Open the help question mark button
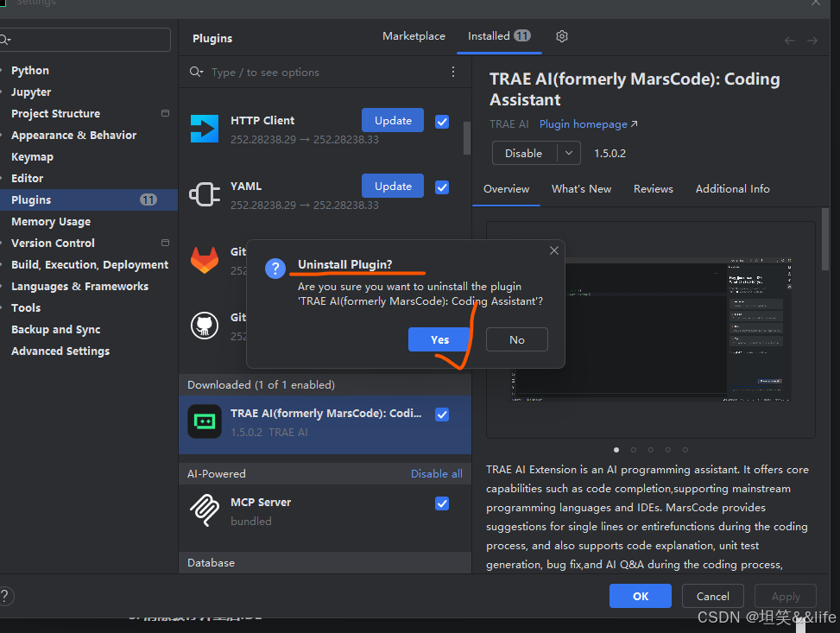Image resolution: width=840 pixels, height=633 pixels. pos(4,596)
